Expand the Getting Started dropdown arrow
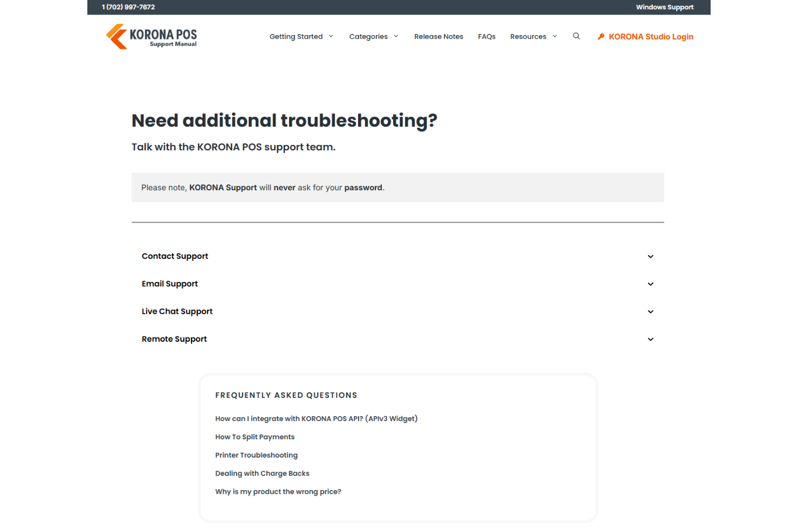The width and height of the screenshot is (798, 532). 331,36
